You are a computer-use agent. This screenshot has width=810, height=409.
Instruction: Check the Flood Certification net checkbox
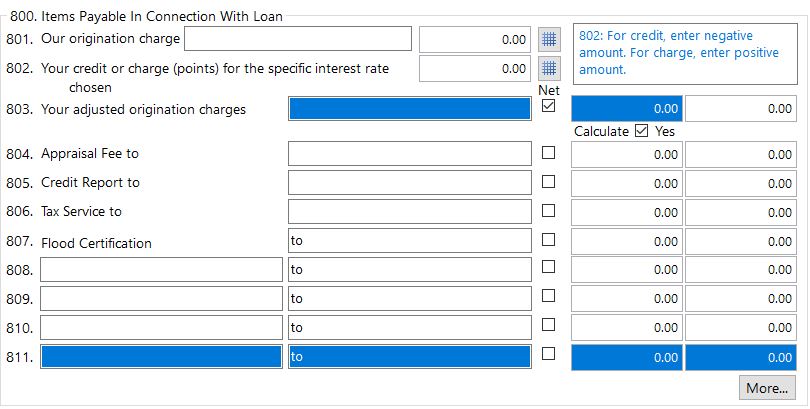(548, 240)
